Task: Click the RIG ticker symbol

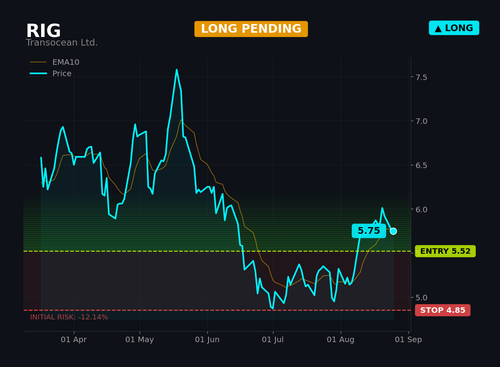Action: (43, 31)
